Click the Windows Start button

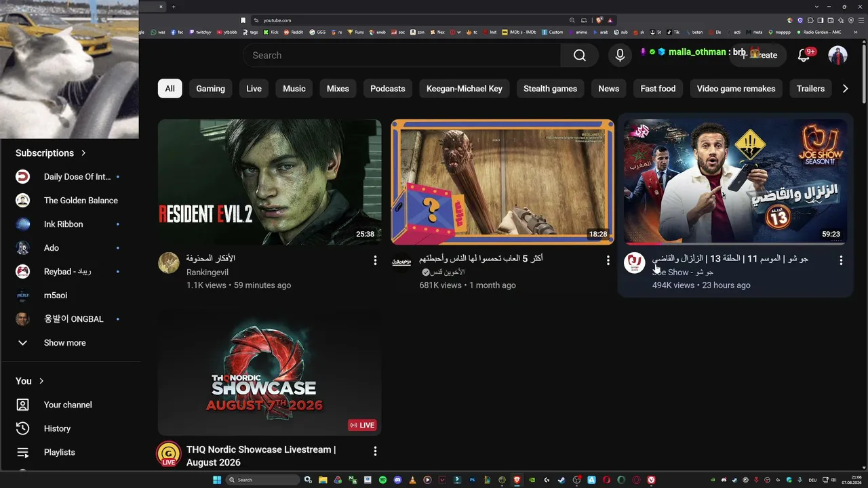coord(217,480)
